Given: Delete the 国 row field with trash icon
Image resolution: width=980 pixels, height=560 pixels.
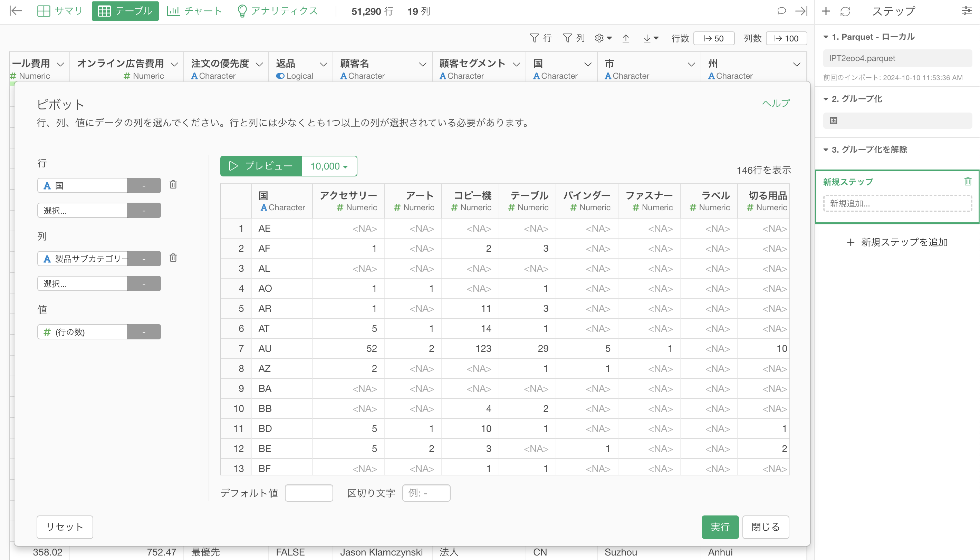Looking at the screenshot, I should [173, 185].
